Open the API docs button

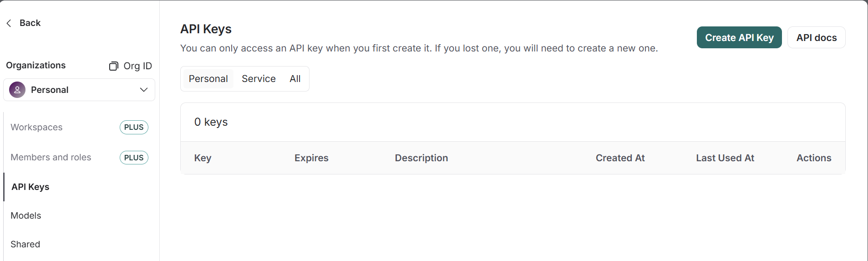click(817, 37)
